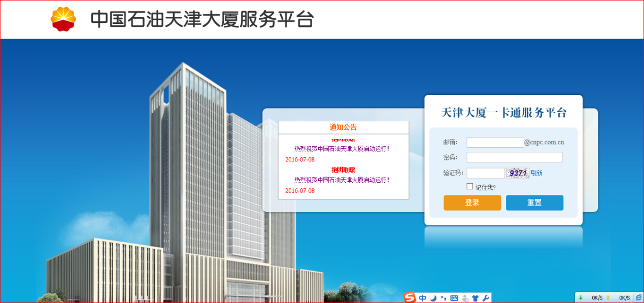The height and width of the screenshot is (303, 644).
Task: Click the green download speed arrow
Action: (x=581, y=297)
